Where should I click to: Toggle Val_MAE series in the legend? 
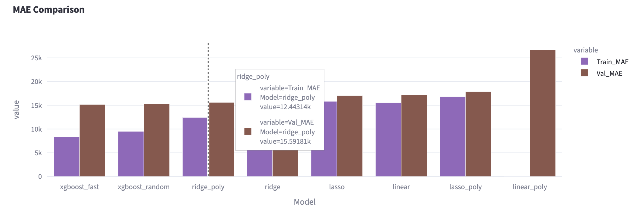tap(609, 73)
